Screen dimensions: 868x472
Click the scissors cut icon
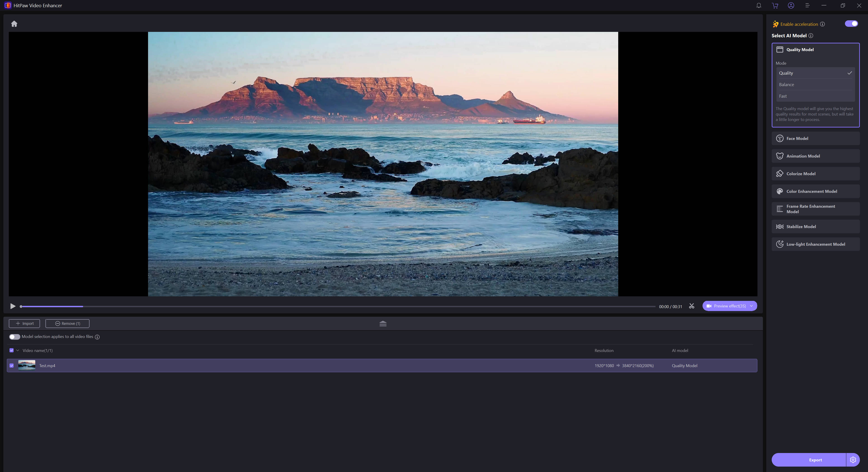[x=691, y=306]
